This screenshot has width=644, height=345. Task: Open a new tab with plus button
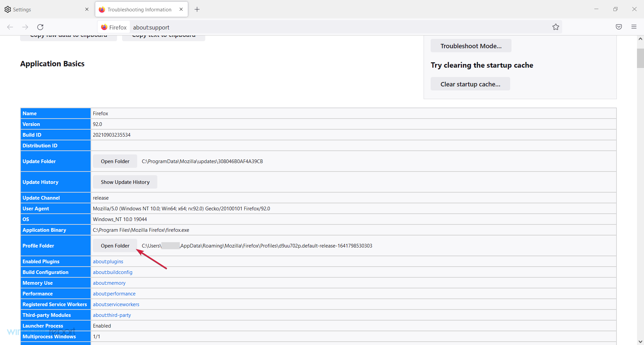click(x=197, y=9)
